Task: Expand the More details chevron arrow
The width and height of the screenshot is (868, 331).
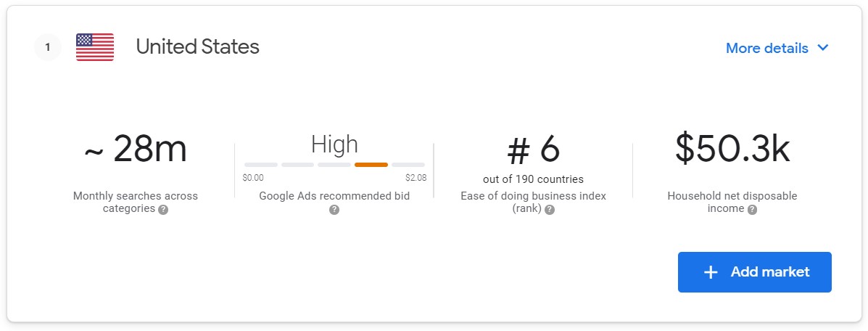Action: pyautogui.click(x=822, y=48)
